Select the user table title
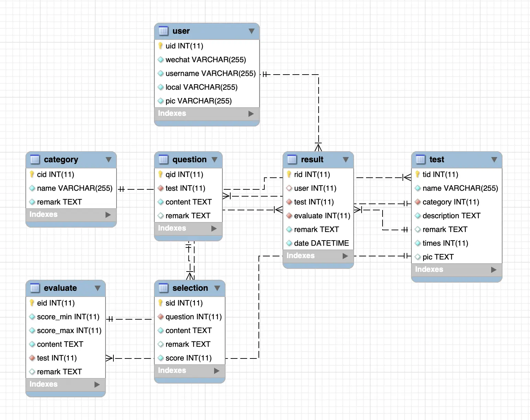This screenshot has width=530, height=420. (181, 31)
